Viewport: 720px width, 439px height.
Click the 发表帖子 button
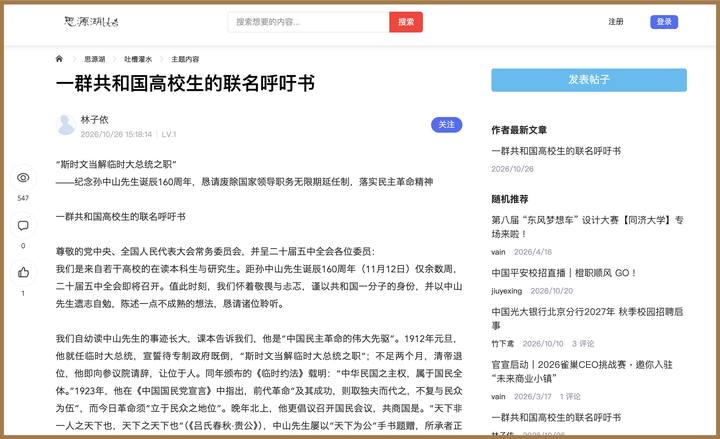click(589, 80)
